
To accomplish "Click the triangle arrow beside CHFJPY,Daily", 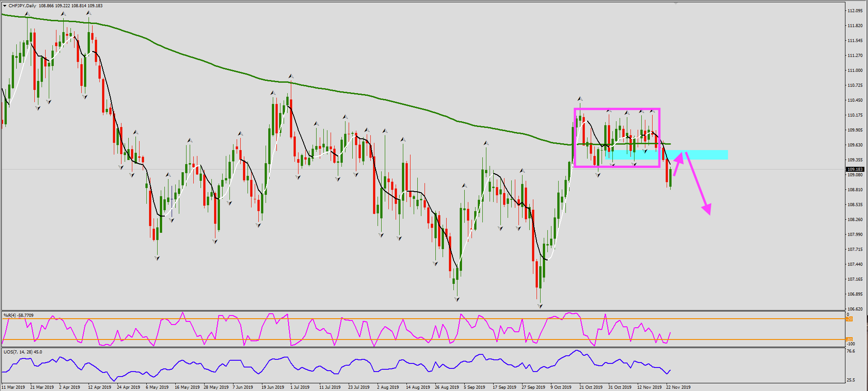I will [5, 6].
